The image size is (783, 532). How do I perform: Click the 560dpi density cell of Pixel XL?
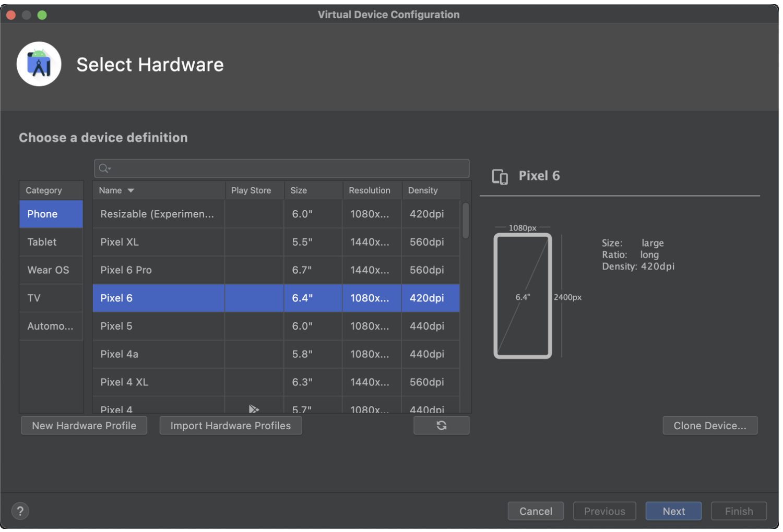pos(431,242)
